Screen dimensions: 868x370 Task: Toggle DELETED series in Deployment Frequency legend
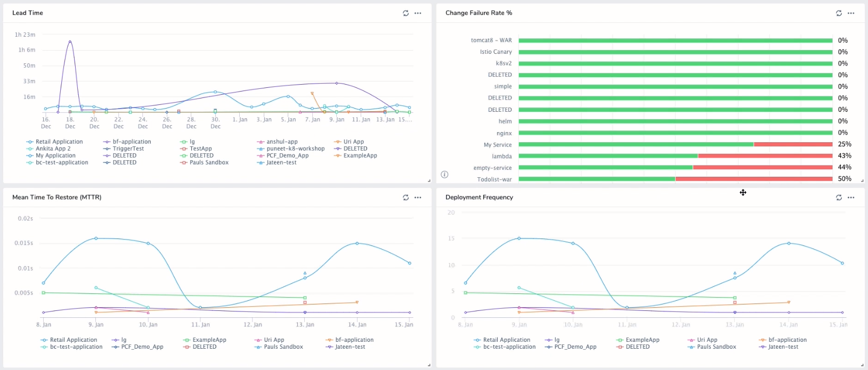633,347
